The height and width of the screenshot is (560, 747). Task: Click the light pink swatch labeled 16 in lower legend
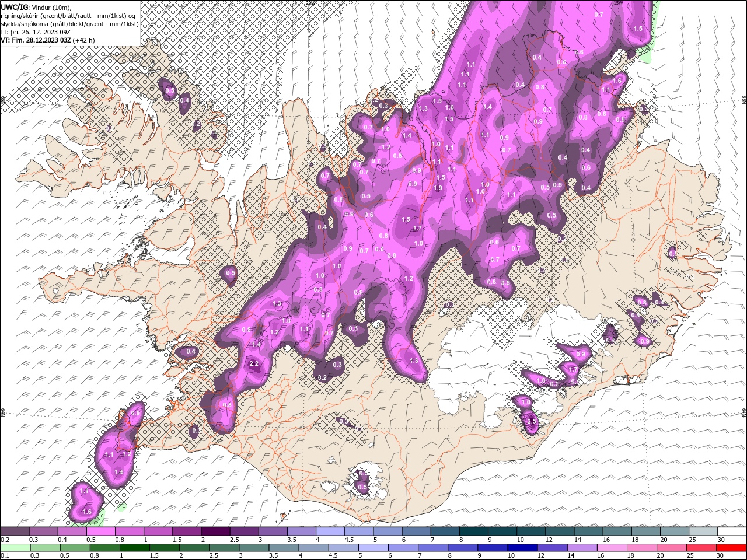pos(612,547)
